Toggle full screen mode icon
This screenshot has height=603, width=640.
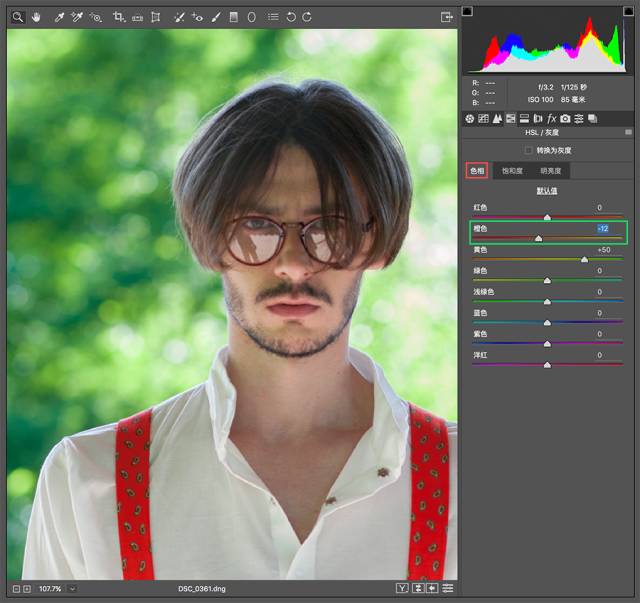pyautogui.click(x=447, y=17)
